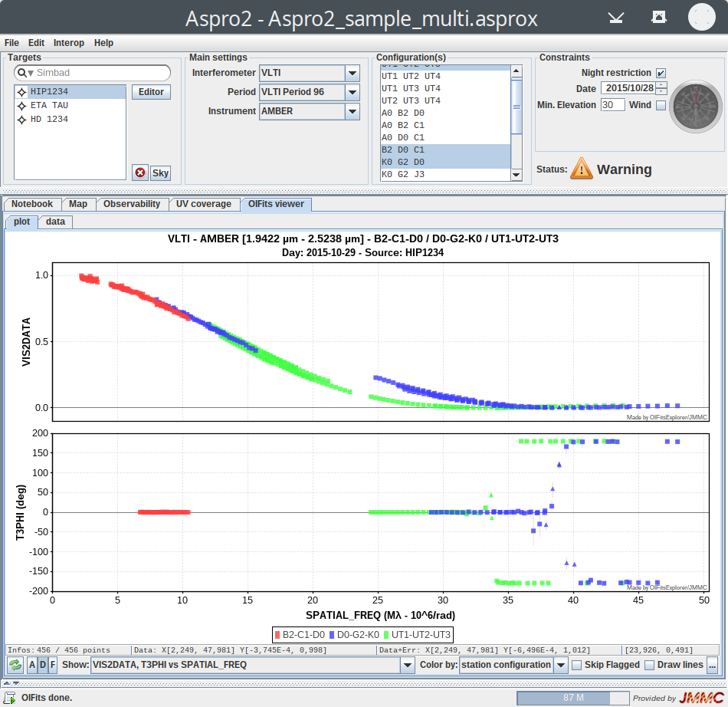Select the UT1 UT2 UT4 configuration
This screenshot has width=728, height=707.
[x=445, y=76]
